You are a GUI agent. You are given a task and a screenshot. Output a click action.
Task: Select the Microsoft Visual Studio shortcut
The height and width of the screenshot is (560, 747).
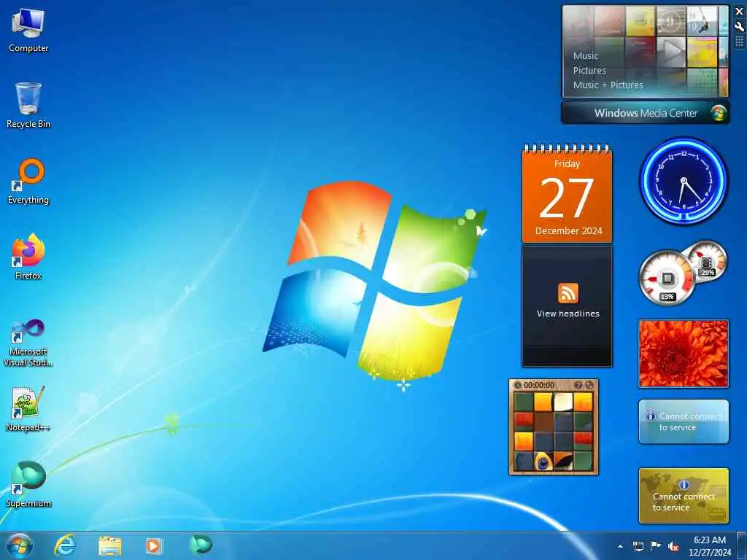(28, 343)
